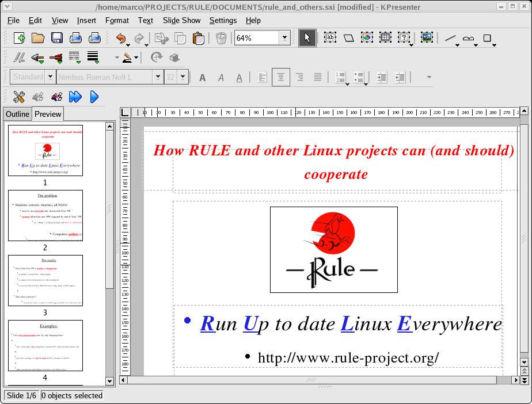This screenshot has height=404, width=532.
Task: Select the slide 2 thumbnail
Action: 45,215
